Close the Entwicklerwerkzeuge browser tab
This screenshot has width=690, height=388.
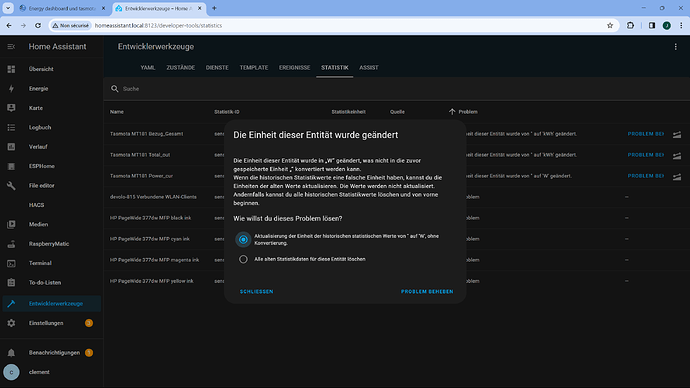199,8
